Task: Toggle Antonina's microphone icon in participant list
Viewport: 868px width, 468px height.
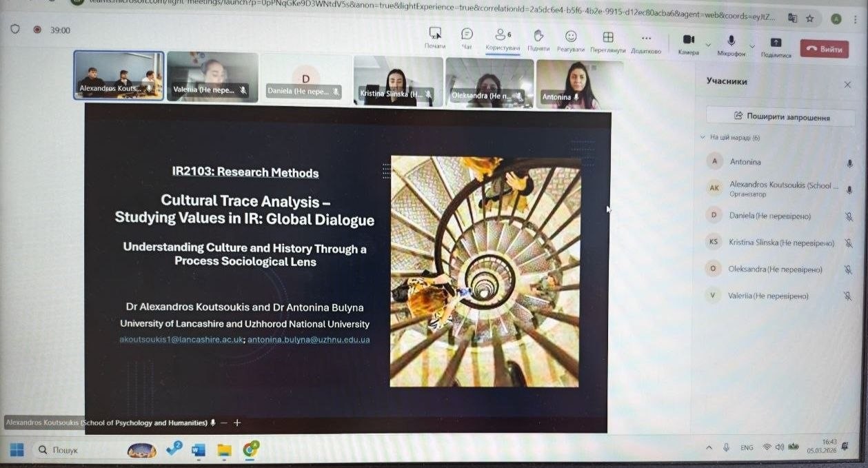Action: click(849, 163)
